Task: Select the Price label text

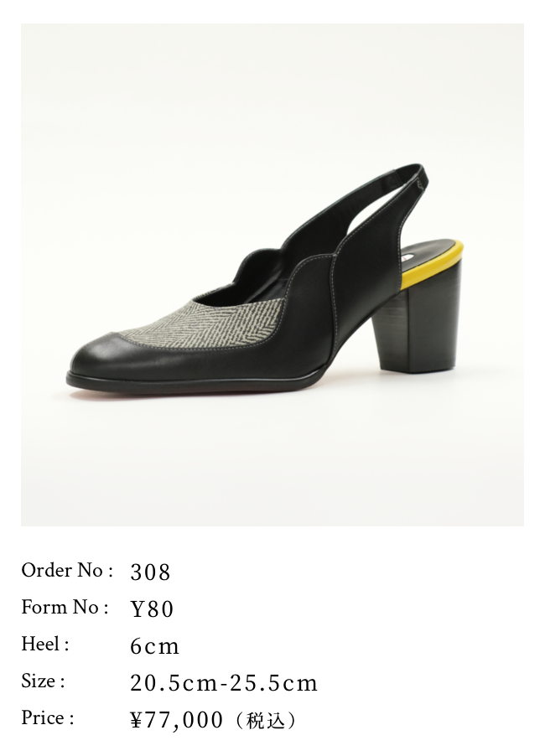Action: point(47,718)
